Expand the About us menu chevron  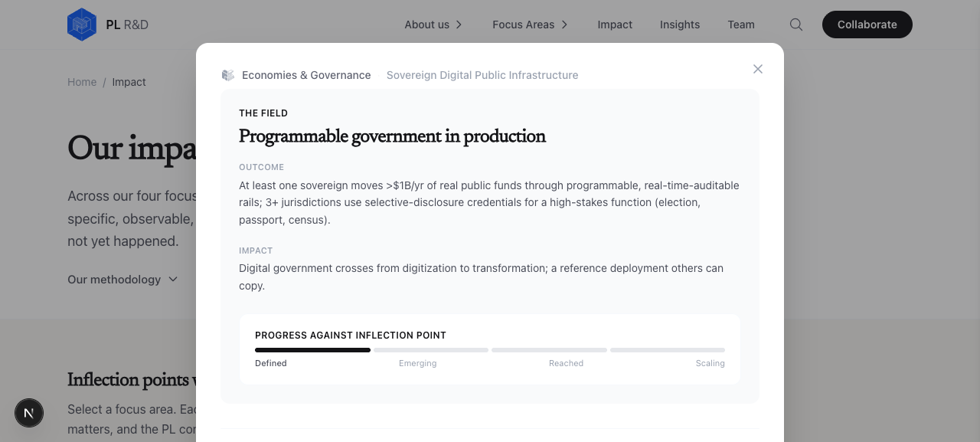coord(459,25)
